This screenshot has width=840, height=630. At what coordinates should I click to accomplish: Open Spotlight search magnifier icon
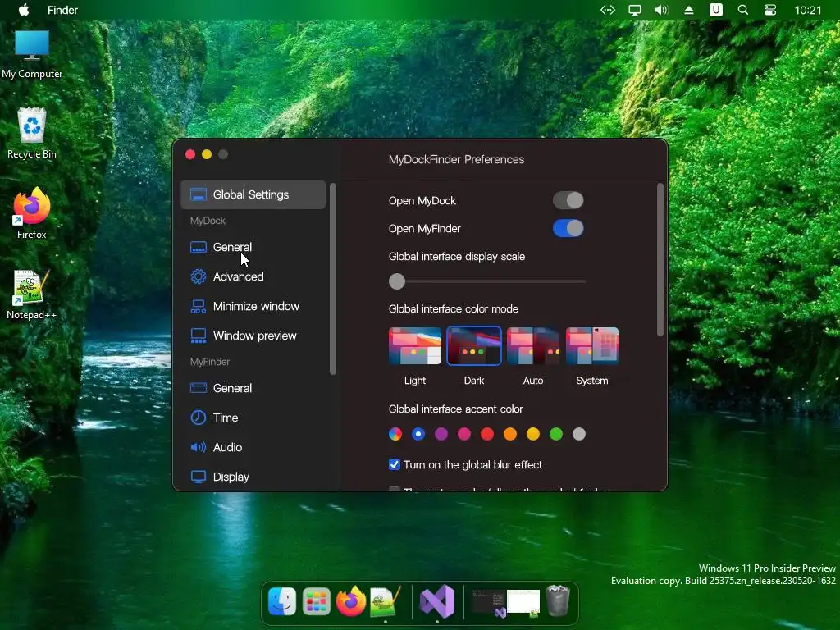click(x=742, y=10)
